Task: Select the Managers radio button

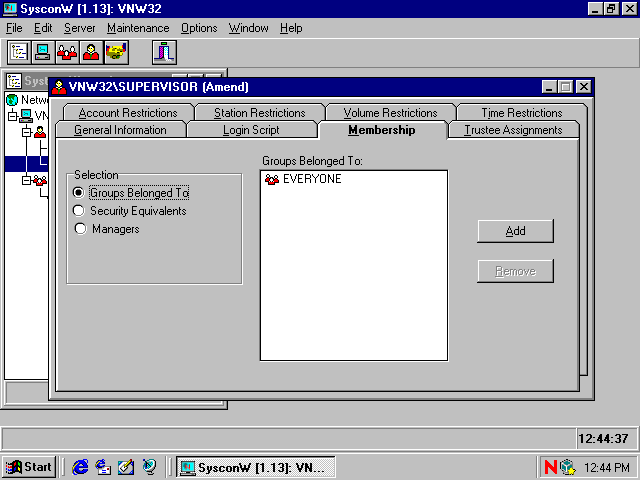Action: coord(80,229)
